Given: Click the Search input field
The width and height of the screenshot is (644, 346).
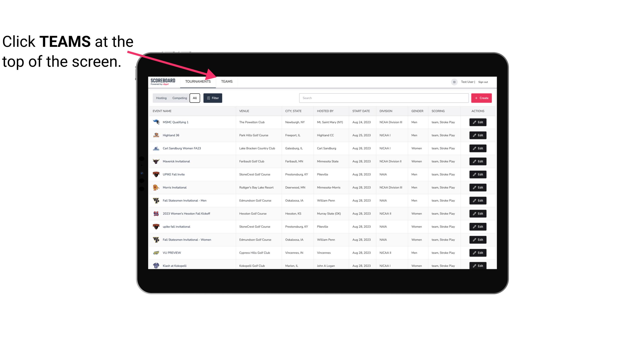Looking at the screenshot, I should [x=383, y=98].
